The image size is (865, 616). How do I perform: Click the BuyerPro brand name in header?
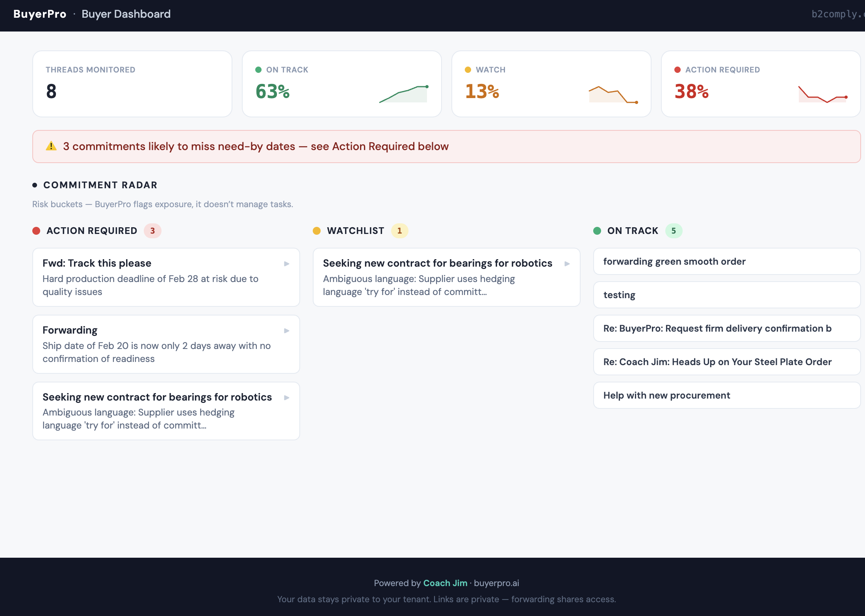point(39,14)
